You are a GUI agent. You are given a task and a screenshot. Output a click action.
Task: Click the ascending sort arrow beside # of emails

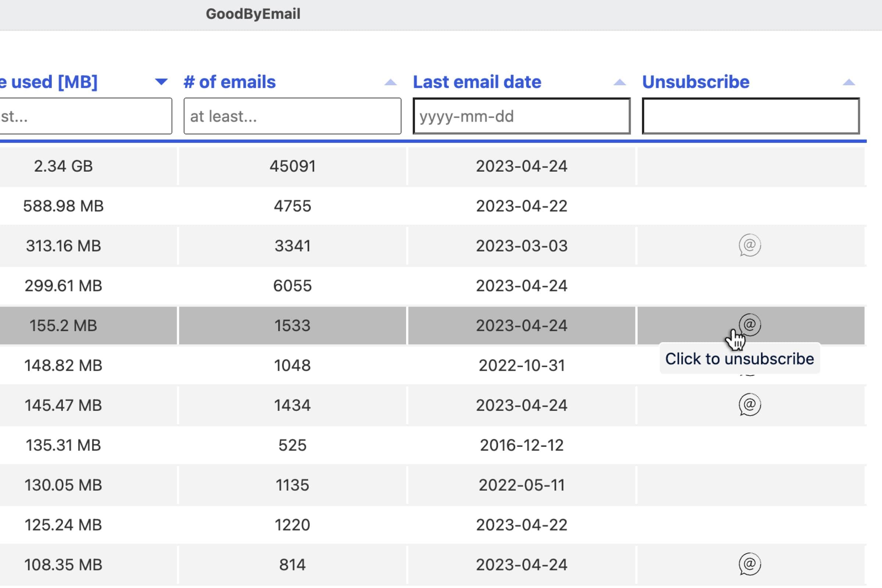[390, 82]
